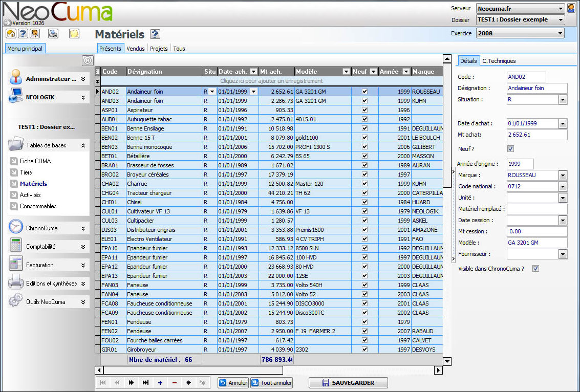Click the Annuler button
The image size is (580, 392).
(x=233, y=383)
